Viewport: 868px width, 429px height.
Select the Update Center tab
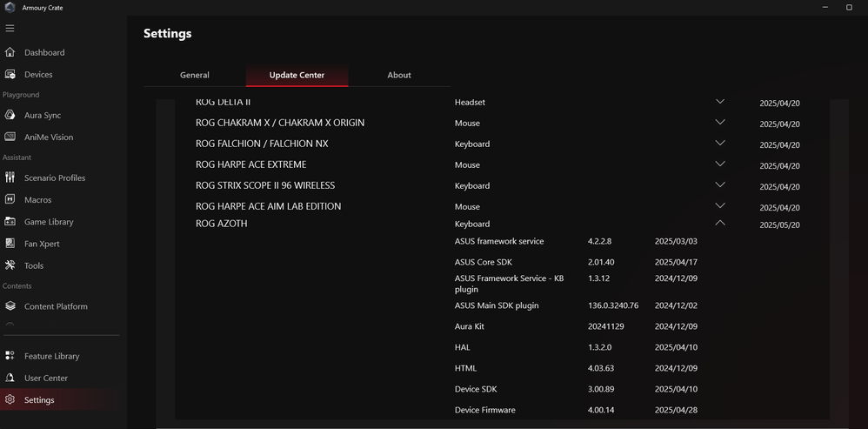pyautogui.click(x=297, y=75)
